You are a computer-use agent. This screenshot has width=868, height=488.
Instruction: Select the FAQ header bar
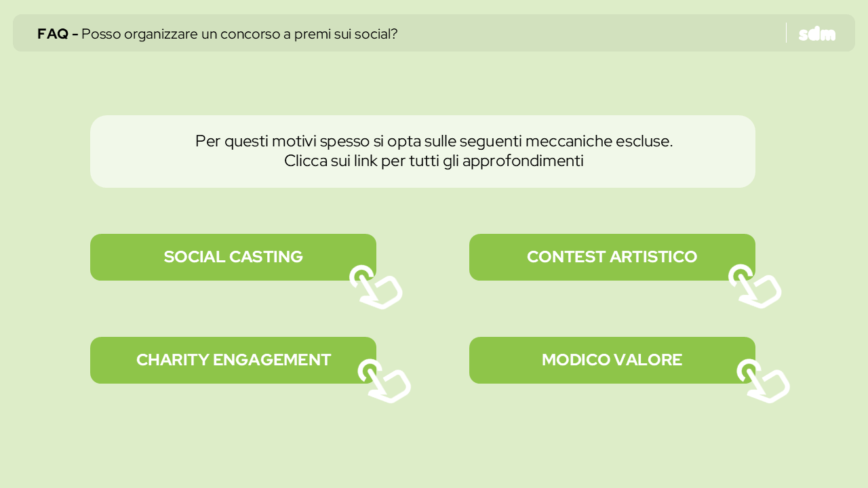coord(434,33)
